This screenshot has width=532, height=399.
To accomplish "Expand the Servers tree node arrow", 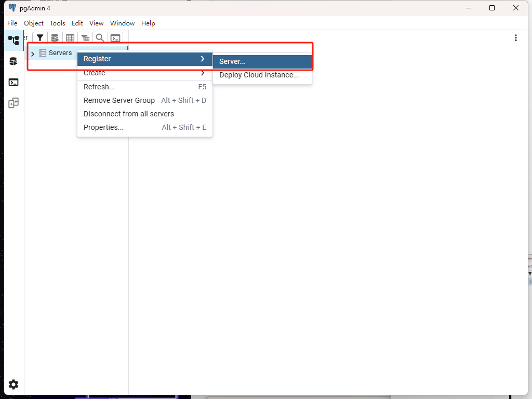I will click(33, 54).
